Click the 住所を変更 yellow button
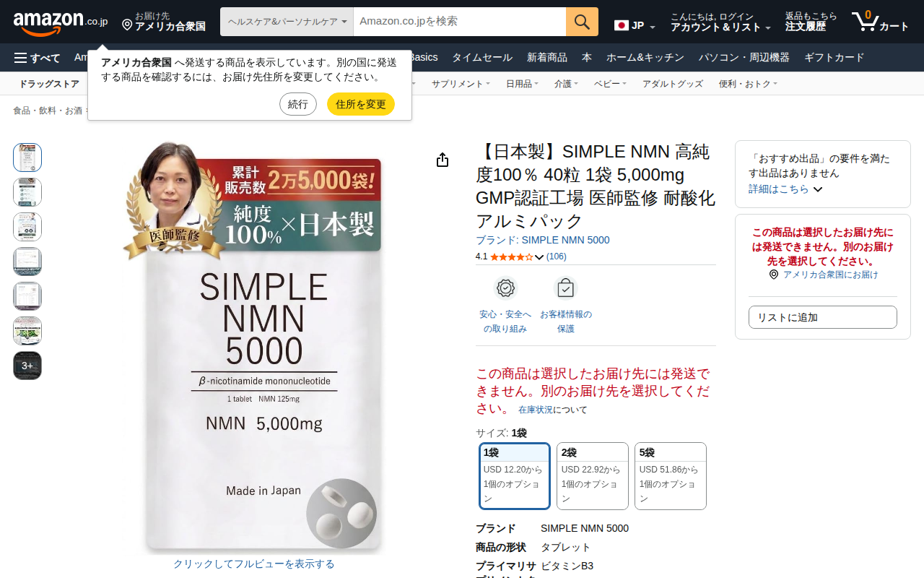Image resolution: width=924 pixels, height=578 pixels. pos(361,104)
